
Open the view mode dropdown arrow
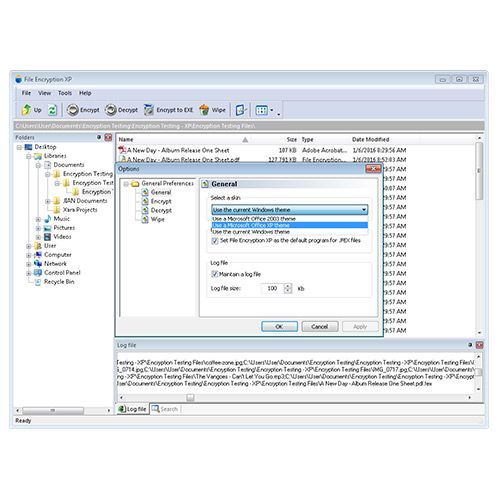click(x=272, y=110)
